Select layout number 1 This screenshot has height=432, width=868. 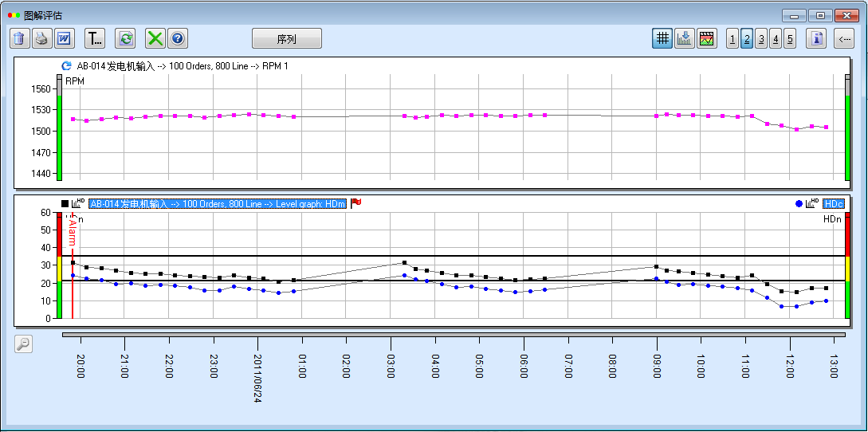coord(732,38)
